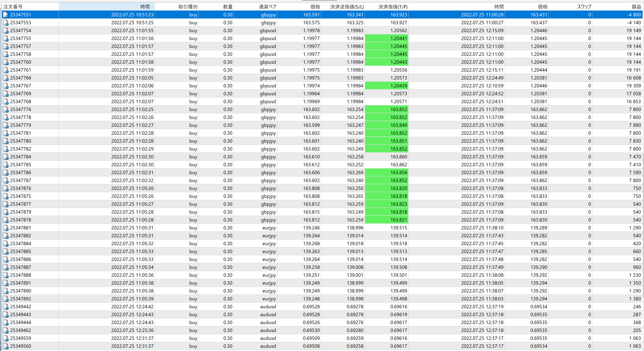
Task: Click the order icon for 25349462
Action: 5,331
